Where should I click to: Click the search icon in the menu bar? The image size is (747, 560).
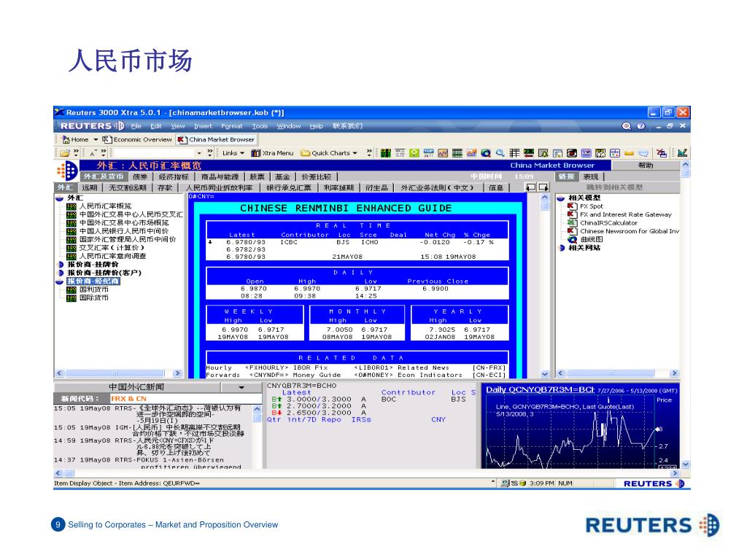point(627,126)
